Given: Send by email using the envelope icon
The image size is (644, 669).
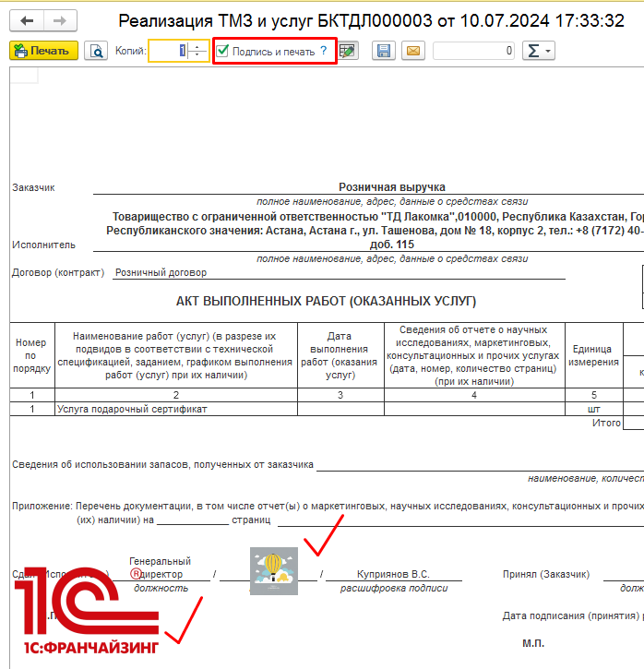Looking at the screenshot, I should [411, 52].
